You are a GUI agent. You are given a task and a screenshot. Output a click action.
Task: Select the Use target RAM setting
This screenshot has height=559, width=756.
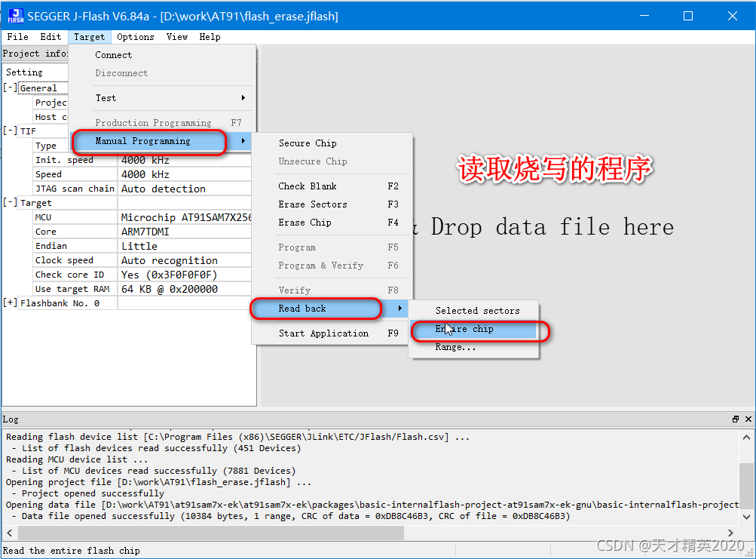point(75,289)
